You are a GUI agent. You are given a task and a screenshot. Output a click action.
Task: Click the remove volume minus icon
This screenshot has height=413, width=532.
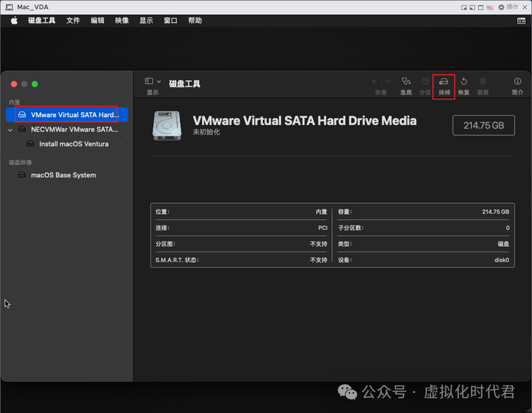click(387, 81)
